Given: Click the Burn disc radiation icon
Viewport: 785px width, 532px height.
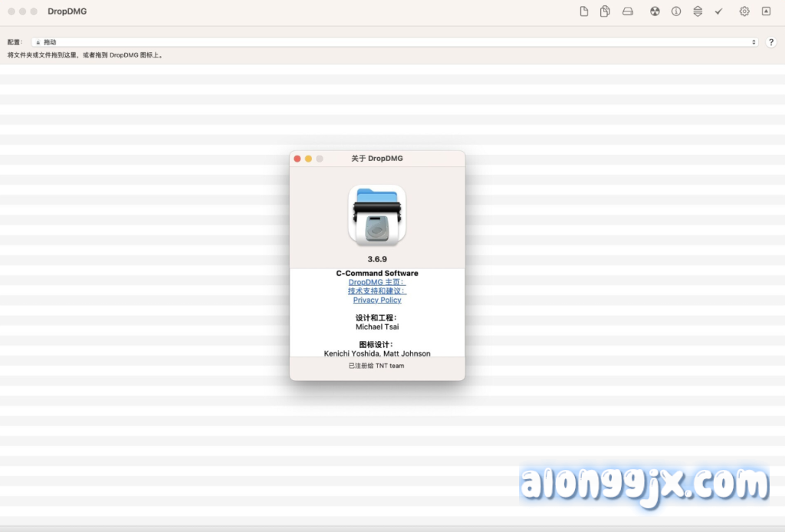Looking at the screenshot, I should tap(655, 11).
